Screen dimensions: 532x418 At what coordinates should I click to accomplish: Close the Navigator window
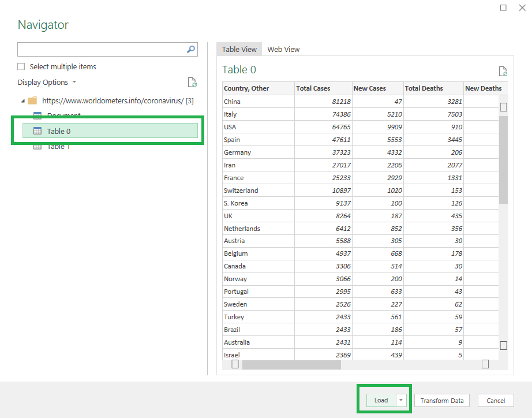[522, 8]
